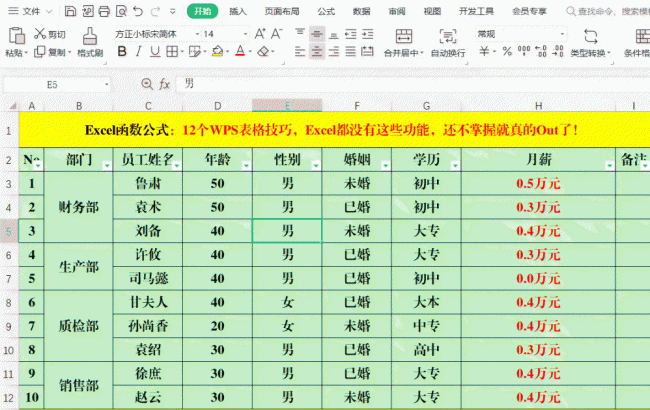The image size is (650, 410).
Task: Open the 月薪 column filter dropdown
Action: tap(609, 166)
